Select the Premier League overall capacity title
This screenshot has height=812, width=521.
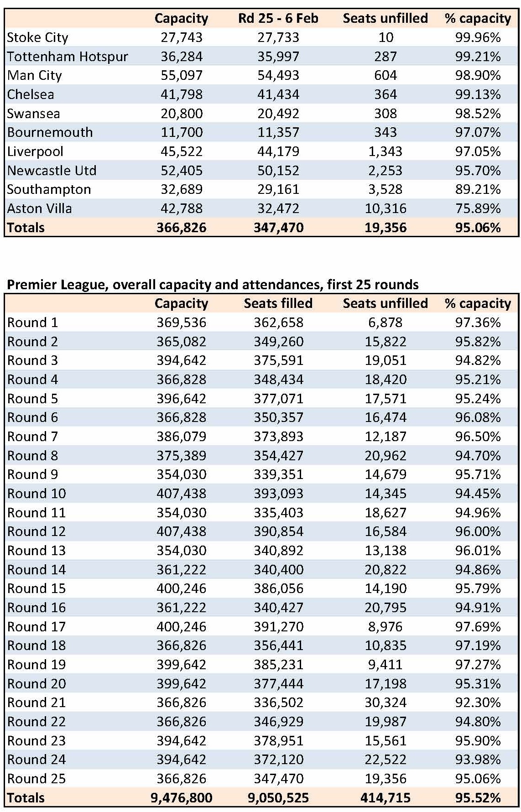pos(213,285)
